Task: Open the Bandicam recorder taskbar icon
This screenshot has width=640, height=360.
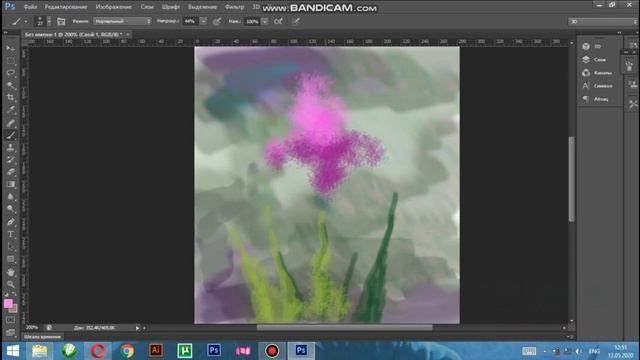Action: (x=272, y=351)
